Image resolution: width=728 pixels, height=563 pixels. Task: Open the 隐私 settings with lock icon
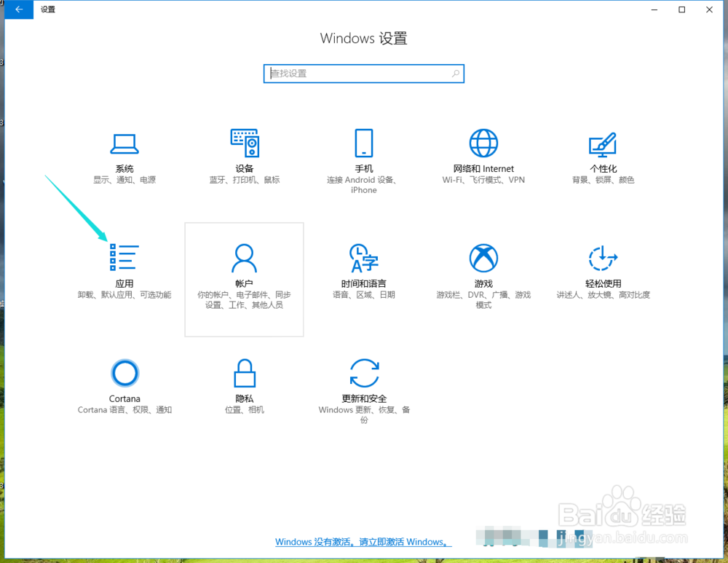244,386
